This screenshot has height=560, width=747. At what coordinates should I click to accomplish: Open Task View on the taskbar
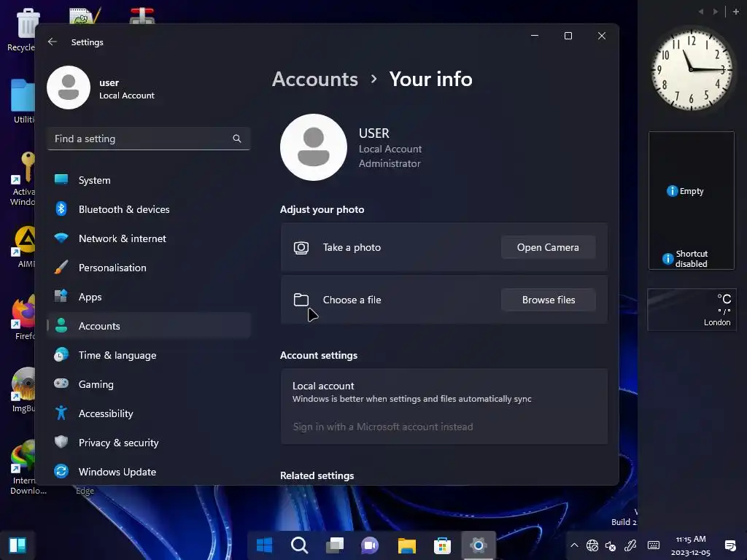pyautogui.click(x=335, y=545)
